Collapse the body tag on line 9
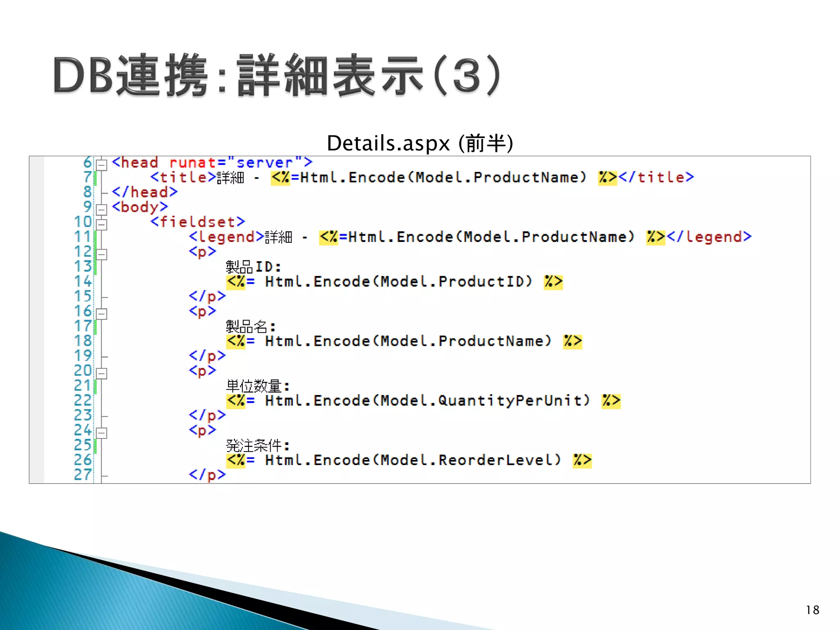This screenshot has height=630, width=840. click(x=101, y=210)
